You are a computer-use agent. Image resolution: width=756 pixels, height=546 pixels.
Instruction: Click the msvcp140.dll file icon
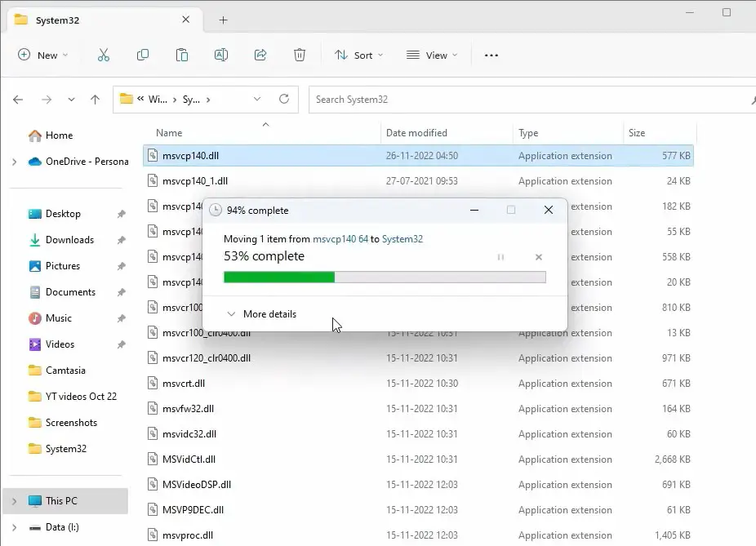(x=153, y=155)
